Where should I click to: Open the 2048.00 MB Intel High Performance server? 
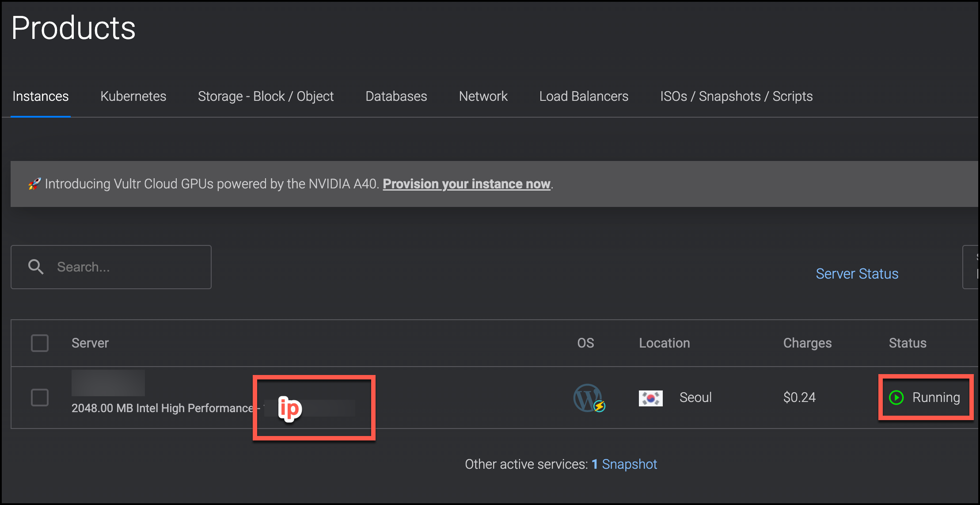[x=162, y=408]
